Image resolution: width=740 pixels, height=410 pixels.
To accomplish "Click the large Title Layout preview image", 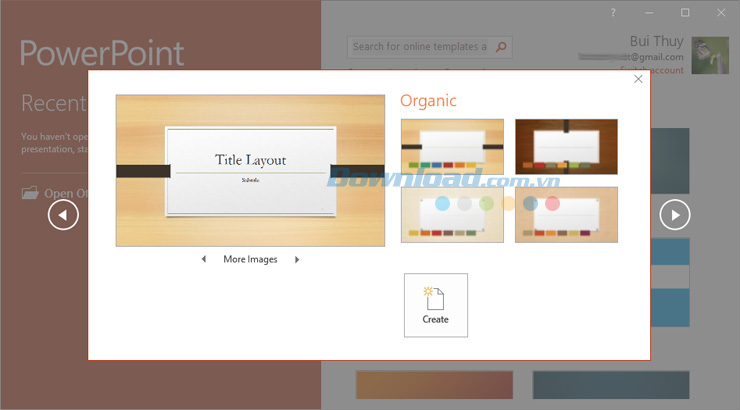I will tap(250, 170).
